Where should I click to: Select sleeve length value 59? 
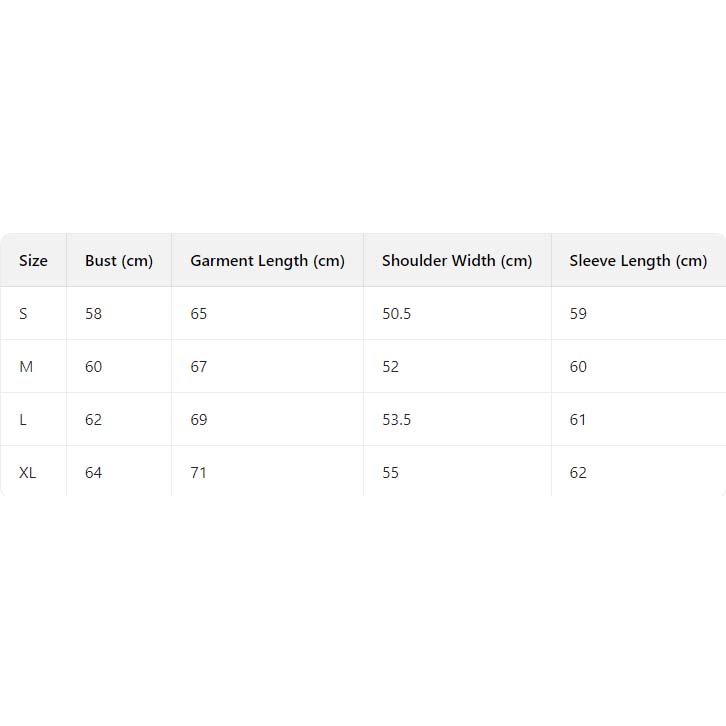pos(578,314)
